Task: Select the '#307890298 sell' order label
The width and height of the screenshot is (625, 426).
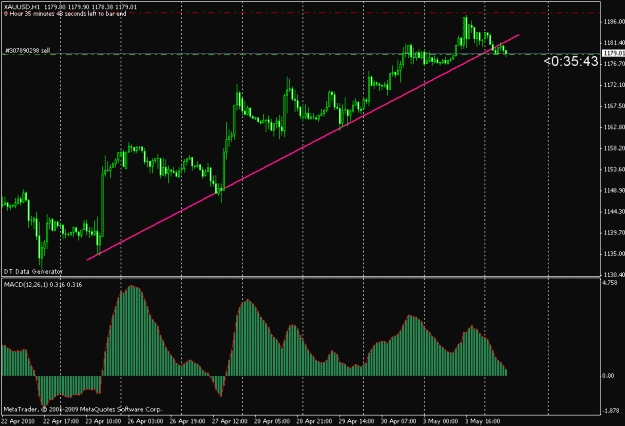Action: coord(28,51)
